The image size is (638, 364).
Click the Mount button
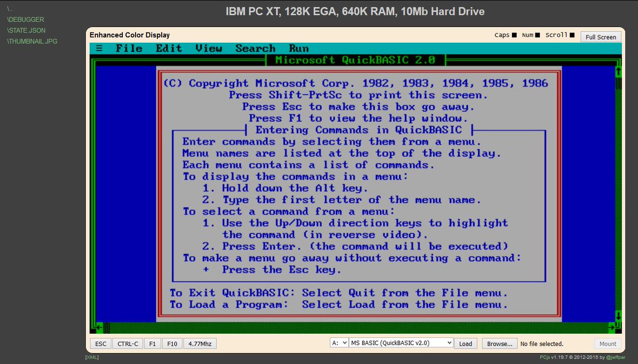pos(608,344)
